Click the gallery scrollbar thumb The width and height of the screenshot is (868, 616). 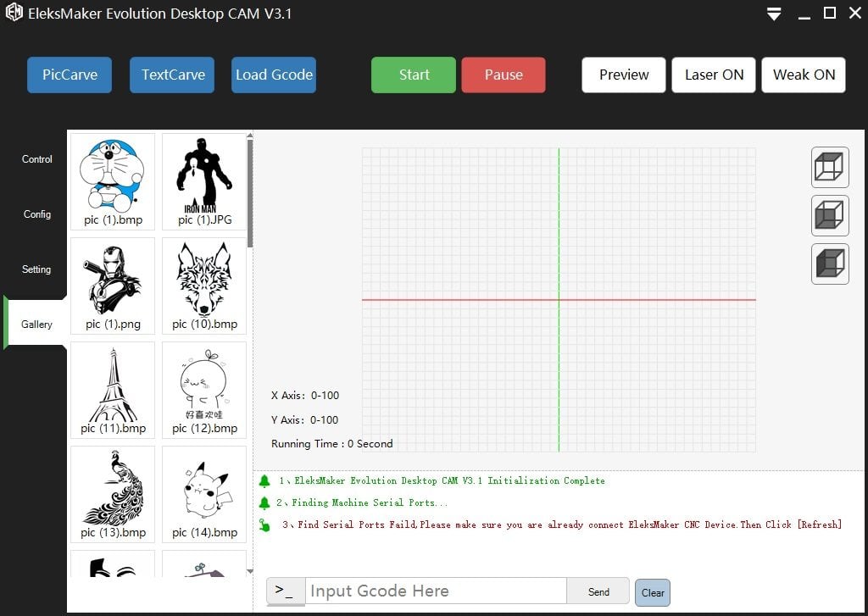[x=250, y=194]
